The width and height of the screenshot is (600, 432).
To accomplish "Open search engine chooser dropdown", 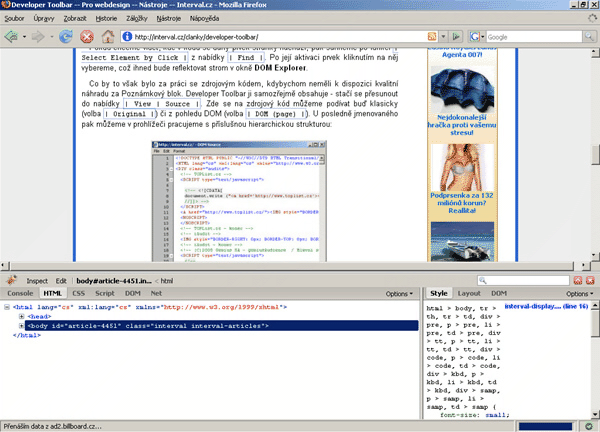I will (x=483, y=37).
